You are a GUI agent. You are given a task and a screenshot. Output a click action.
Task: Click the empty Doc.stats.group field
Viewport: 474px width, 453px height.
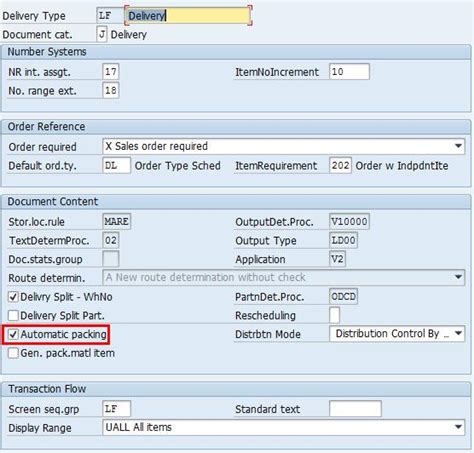pos(111,259)
